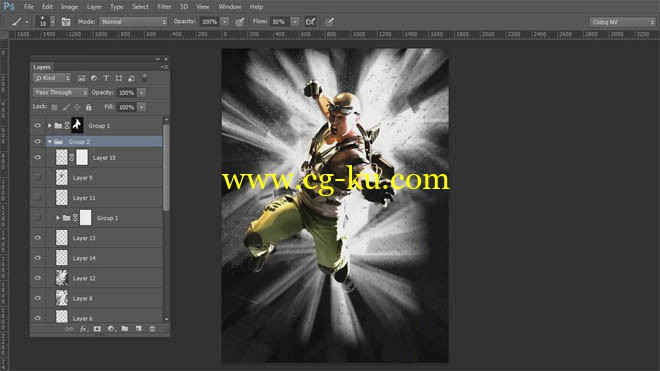Click the Fill 100% field
The height and width of the screenshot is (371, 660).
coord(127,107)
